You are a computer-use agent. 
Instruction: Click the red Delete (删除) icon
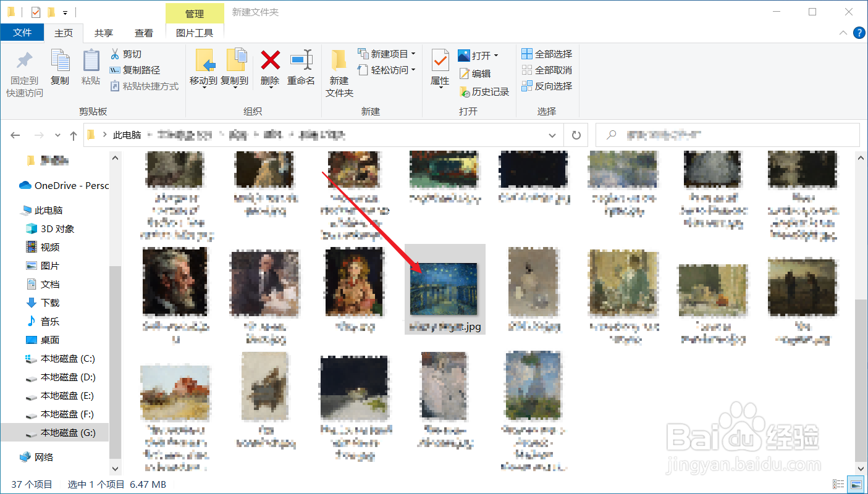click(270, 60)
